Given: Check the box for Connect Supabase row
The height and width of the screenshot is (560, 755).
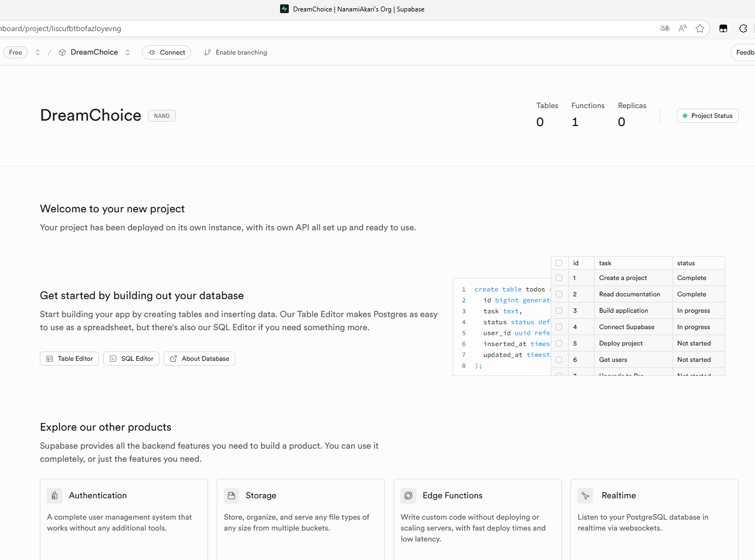Looking at the screenshot, I should [559, 327].
